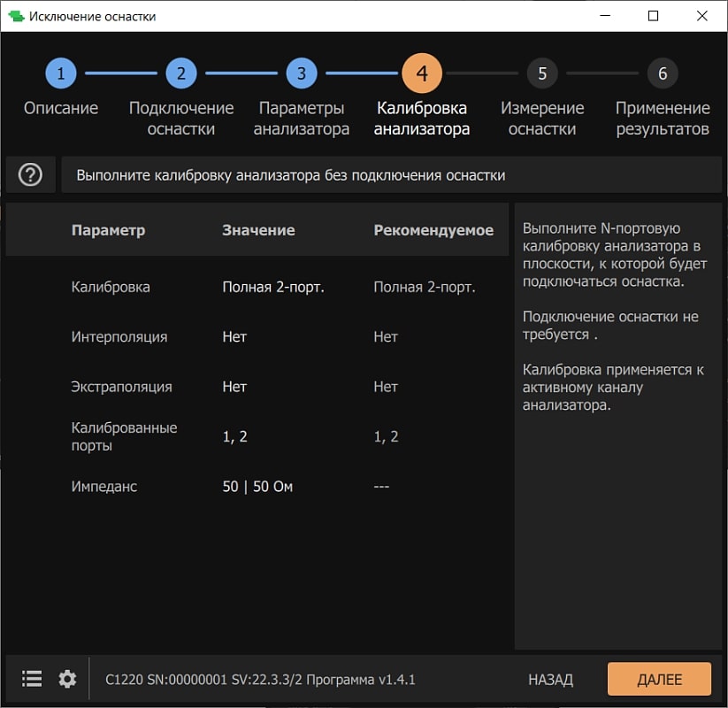This screenshot has height=708, width=728.
Task: Select step 2 Подключение оснастки circle
Action: coord(180,73)
